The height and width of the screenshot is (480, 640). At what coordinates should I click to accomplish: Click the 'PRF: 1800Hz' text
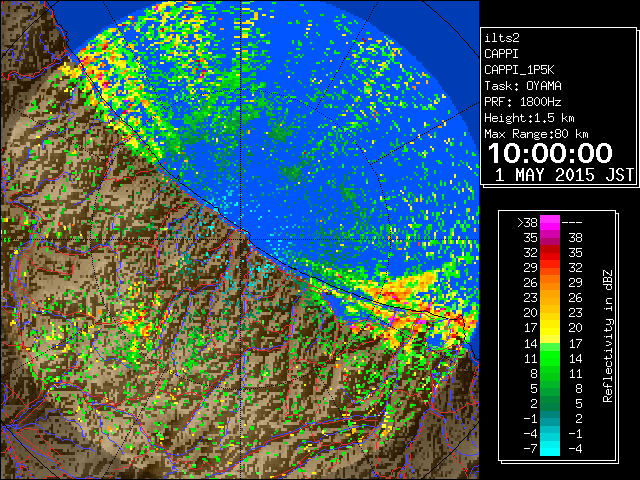523,102
